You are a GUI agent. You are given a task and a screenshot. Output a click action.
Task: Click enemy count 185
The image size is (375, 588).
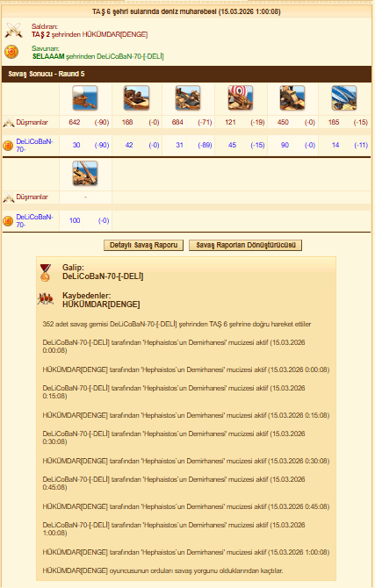tap(334, 122)
